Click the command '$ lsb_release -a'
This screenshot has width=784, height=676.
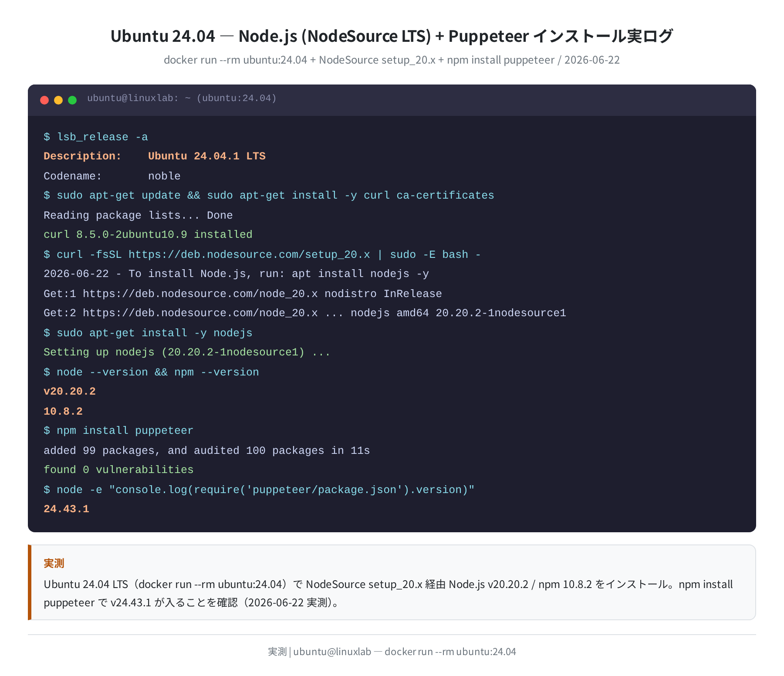tap(96, 137)
